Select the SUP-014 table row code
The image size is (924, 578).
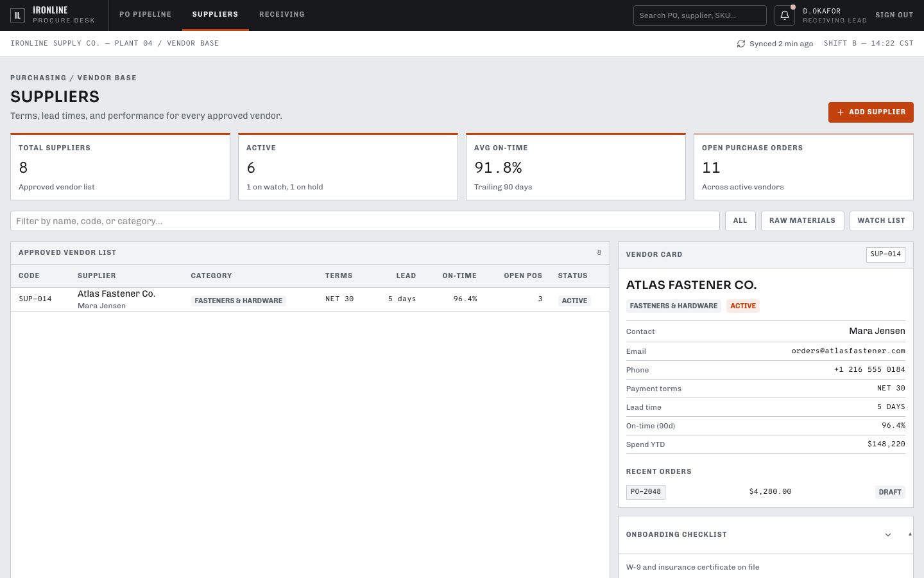click(x=35, y=299)
